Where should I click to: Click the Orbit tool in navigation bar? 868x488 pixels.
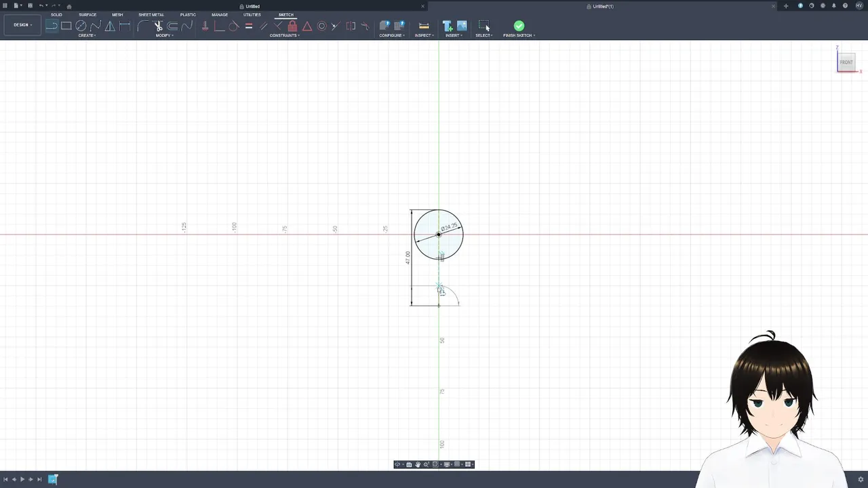click(x=397, y=464)
